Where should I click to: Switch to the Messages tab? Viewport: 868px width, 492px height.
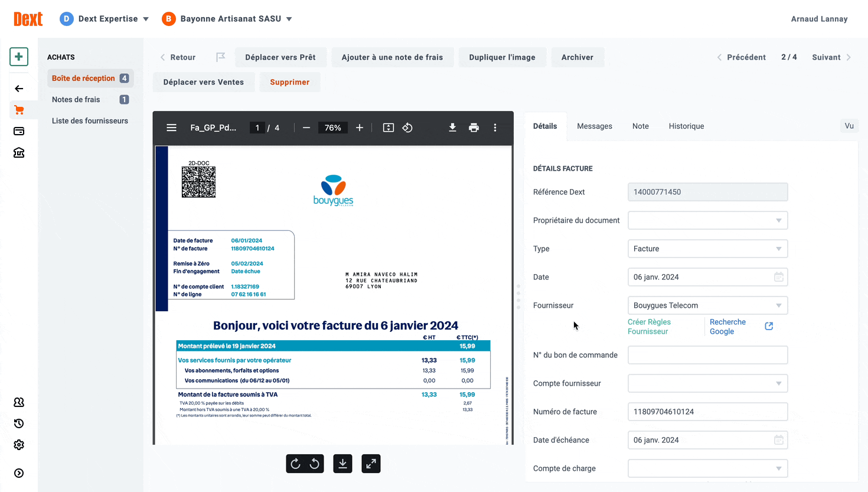tap(595, 126)
